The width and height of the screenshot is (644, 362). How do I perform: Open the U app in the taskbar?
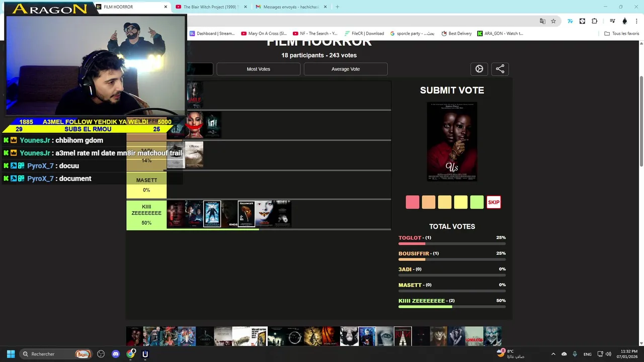(145, 354)
